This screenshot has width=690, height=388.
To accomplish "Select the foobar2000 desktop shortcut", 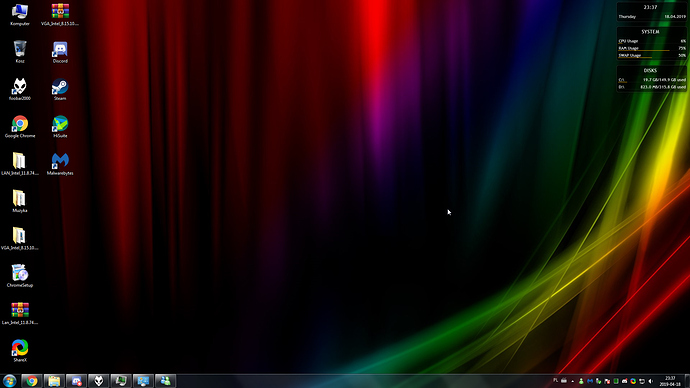I will coord(20,89).
